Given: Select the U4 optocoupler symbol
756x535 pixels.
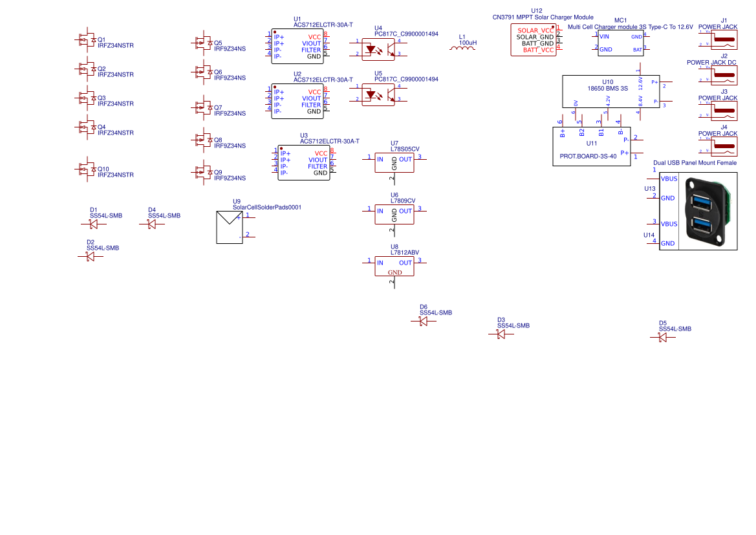Looking at the screenshot, I should tap(378, 49).
